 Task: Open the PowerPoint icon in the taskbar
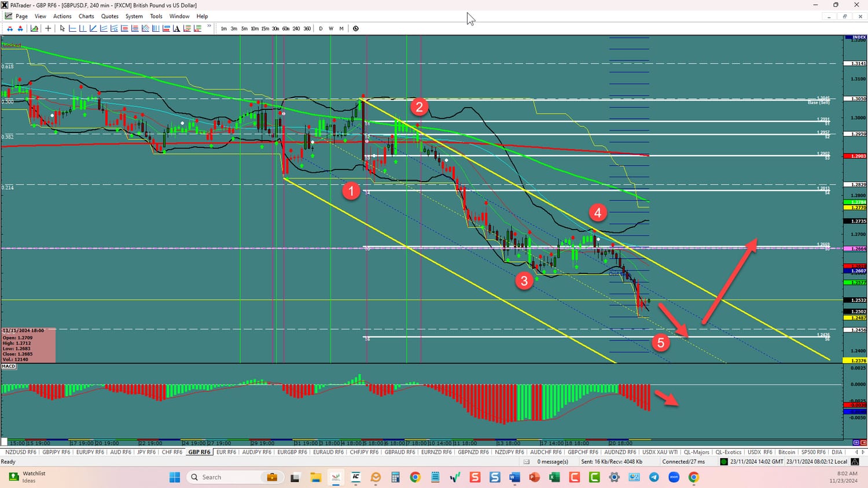click(534, 477)
